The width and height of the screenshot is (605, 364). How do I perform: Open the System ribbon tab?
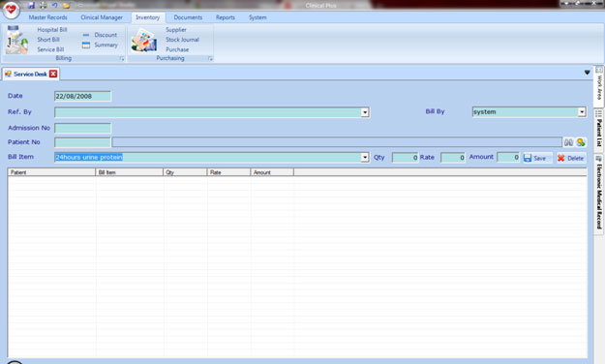coord(257,17)
